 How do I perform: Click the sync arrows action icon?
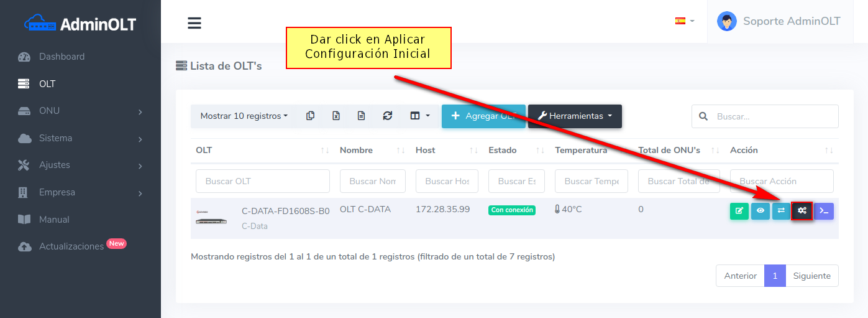(x=781, y=211)
